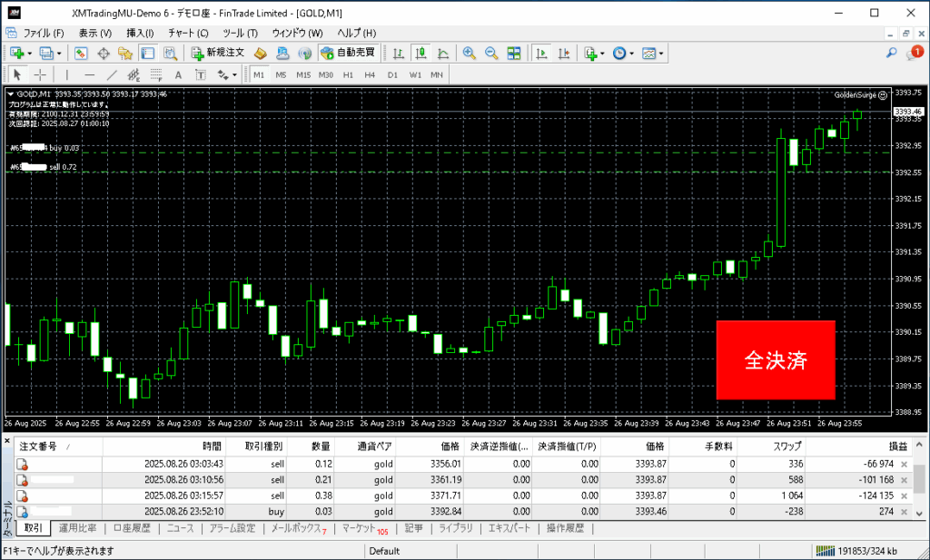Image resolution: width=930 pixels, height=560 pixels.
Task: Close the buy gold order row
Action: pyautogui.click(x=904, y=512)
